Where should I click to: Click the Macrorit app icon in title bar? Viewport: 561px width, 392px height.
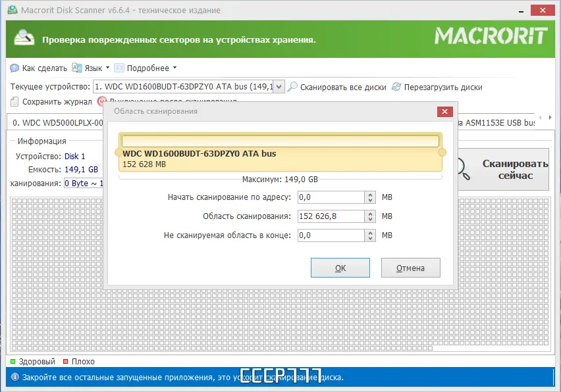click(x=13, y=10)
